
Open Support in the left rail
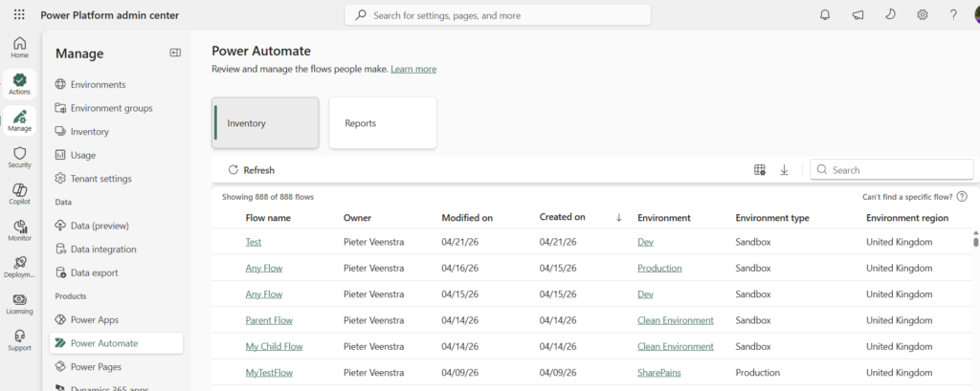(x=19, y=339)
